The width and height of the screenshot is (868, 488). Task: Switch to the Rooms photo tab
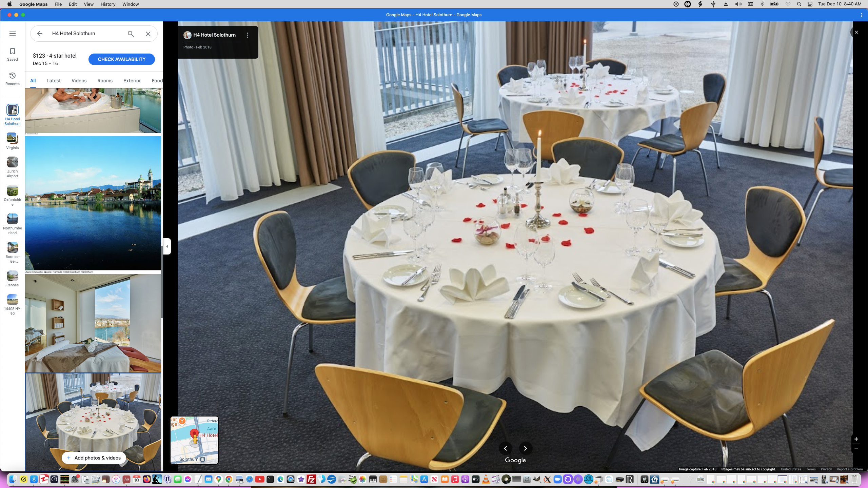[x=105, y=81]
